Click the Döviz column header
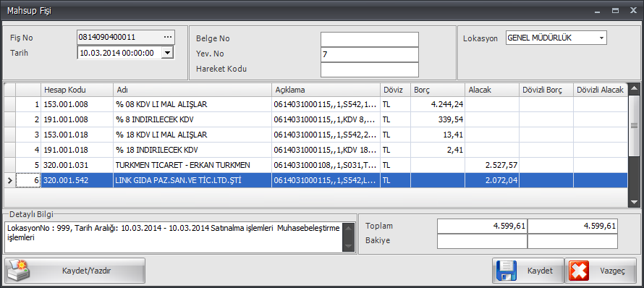The width and height of the screenshot is (644, 288). pos(395,90)
